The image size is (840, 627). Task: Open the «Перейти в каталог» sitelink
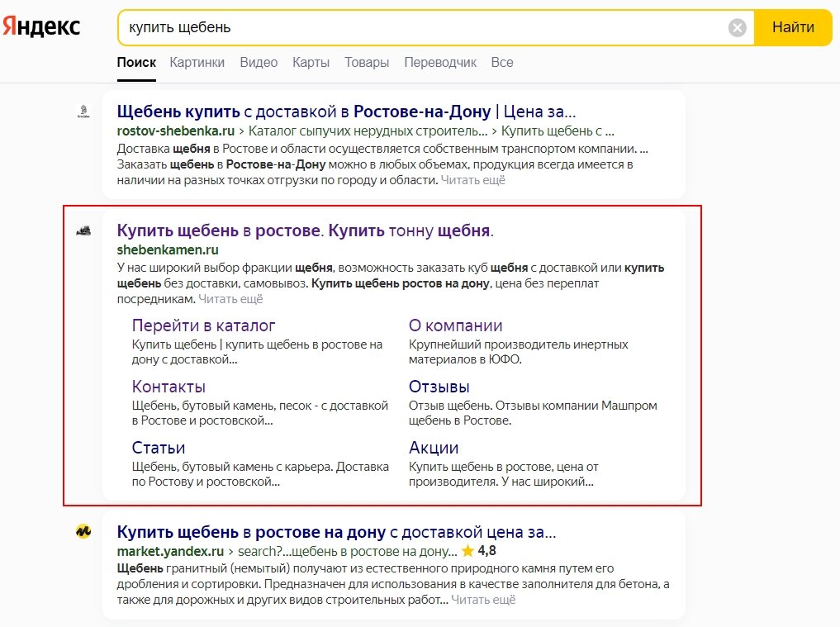click(x=202, y=325)
